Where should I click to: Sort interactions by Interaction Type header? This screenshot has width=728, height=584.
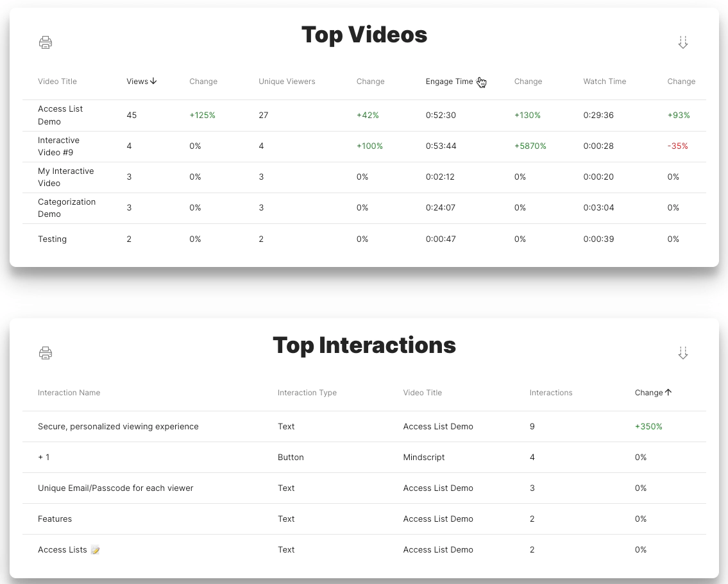[307, 393]
